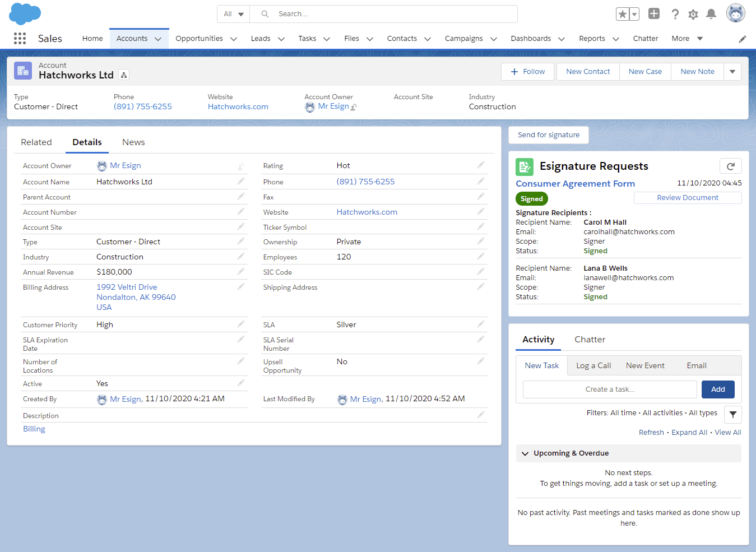This screenshot has height=552, width=756.
Task: Click the Expand All link
Action: 689,433
